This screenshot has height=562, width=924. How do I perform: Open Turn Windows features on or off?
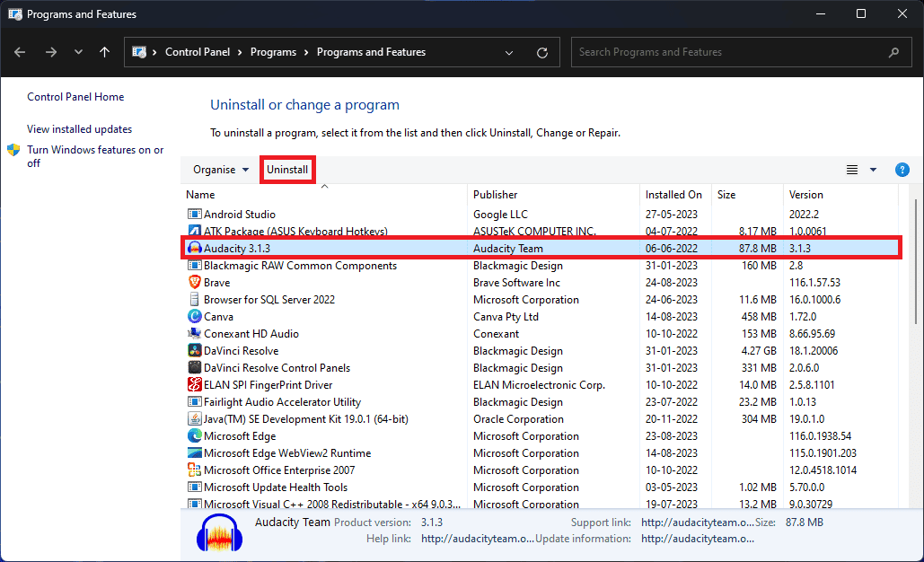pos(95,156)
